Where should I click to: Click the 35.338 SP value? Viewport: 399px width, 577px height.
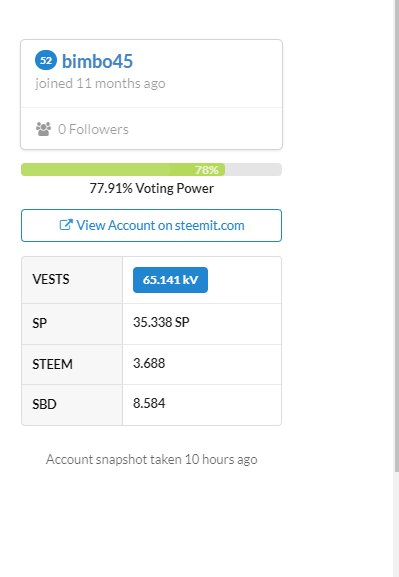coord(161,322)
